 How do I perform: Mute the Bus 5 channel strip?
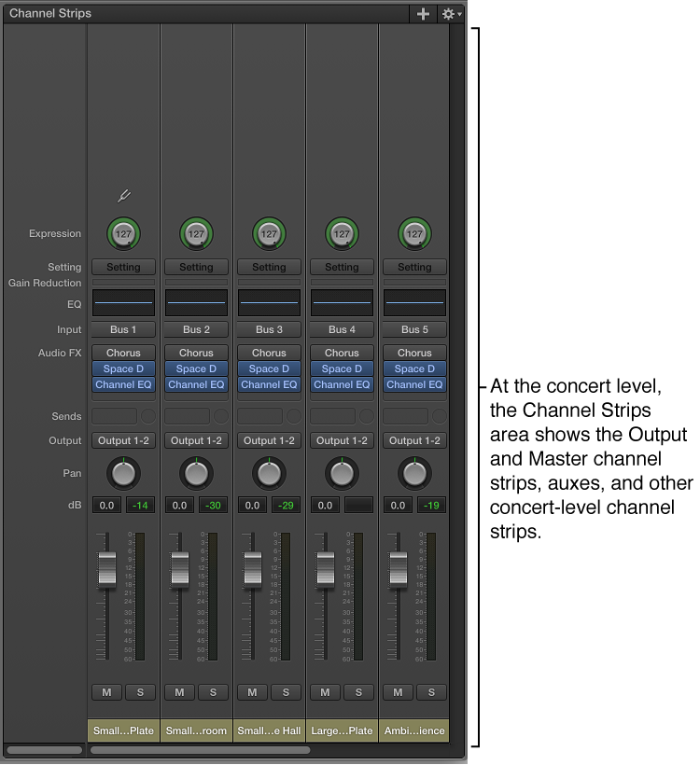click(398, 692)
